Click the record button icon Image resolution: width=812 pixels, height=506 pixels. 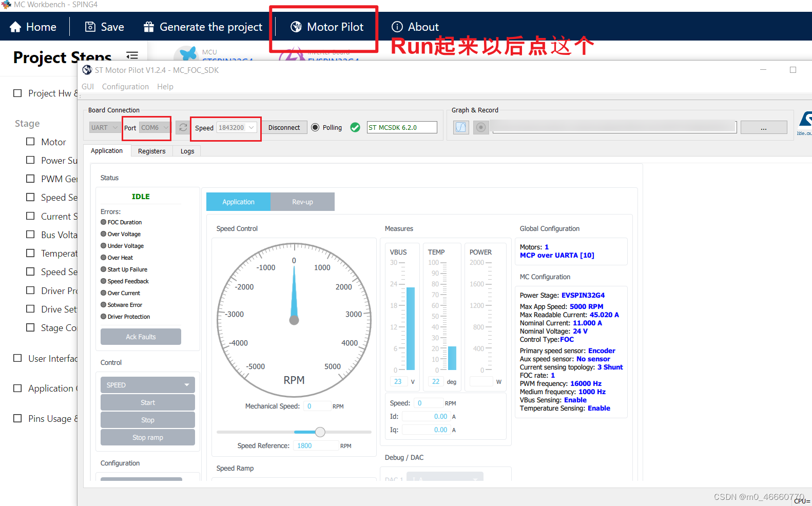481,127
